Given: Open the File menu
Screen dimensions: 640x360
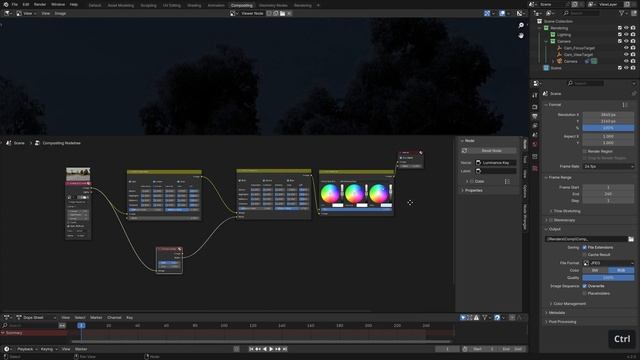Looking at the screenshot, I should (15, 4).
